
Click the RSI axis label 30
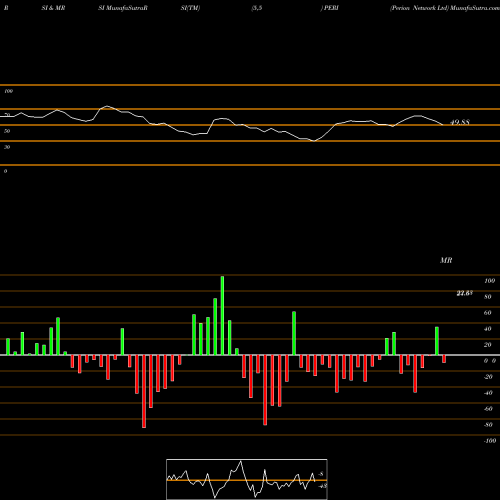[7, 147]
